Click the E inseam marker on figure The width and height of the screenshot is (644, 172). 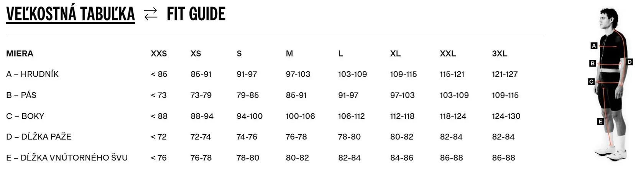click(600, 122)
